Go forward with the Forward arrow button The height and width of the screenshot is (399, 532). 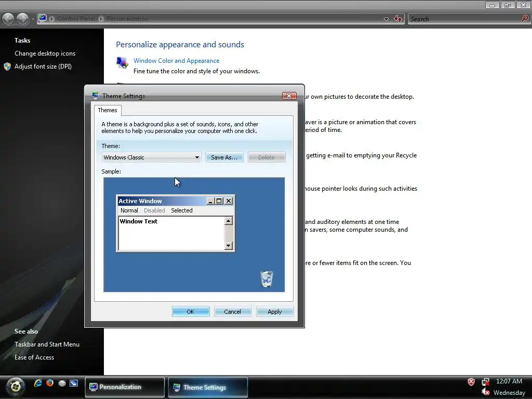tap(23, 19)
